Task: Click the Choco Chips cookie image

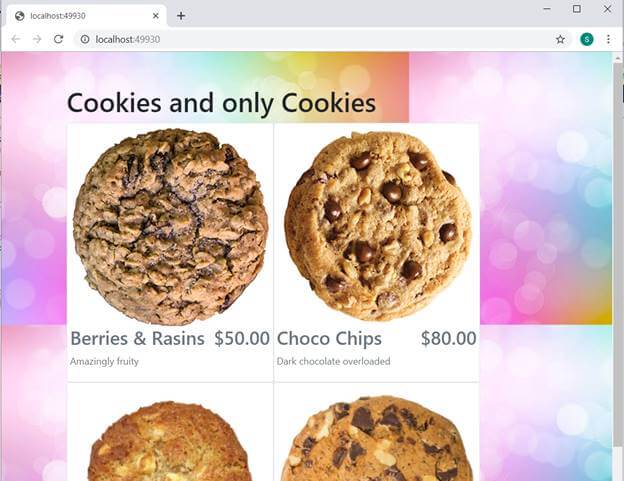Action: [x=377, y=226]
